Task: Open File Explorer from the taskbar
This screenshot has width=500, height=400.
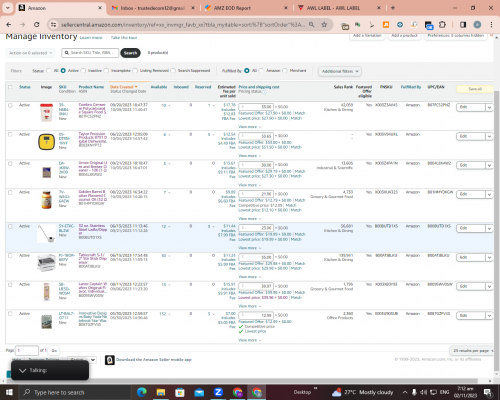Action: (161, 392)
